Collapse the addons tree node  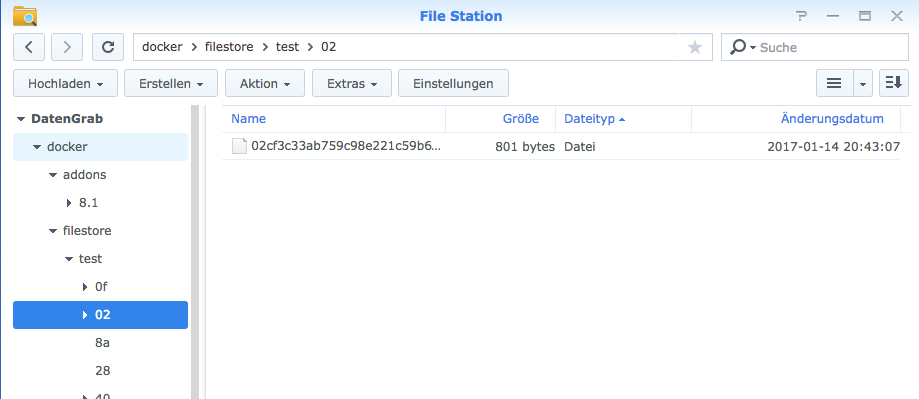[x=53, y=175]
